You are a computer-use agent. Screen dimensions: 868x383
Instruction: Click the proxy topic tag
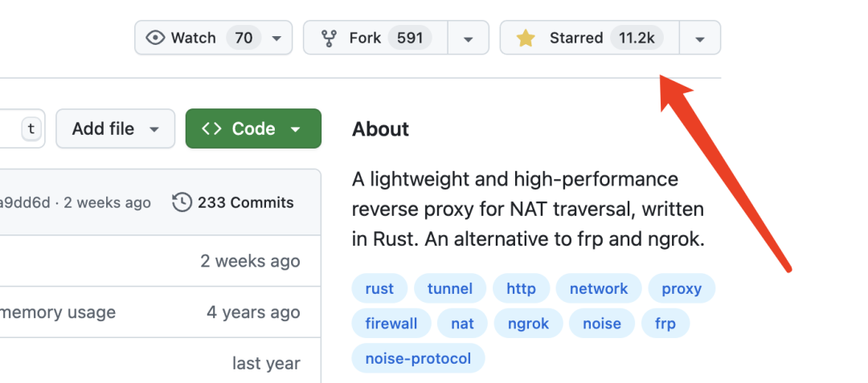click(x=682, y=289)
